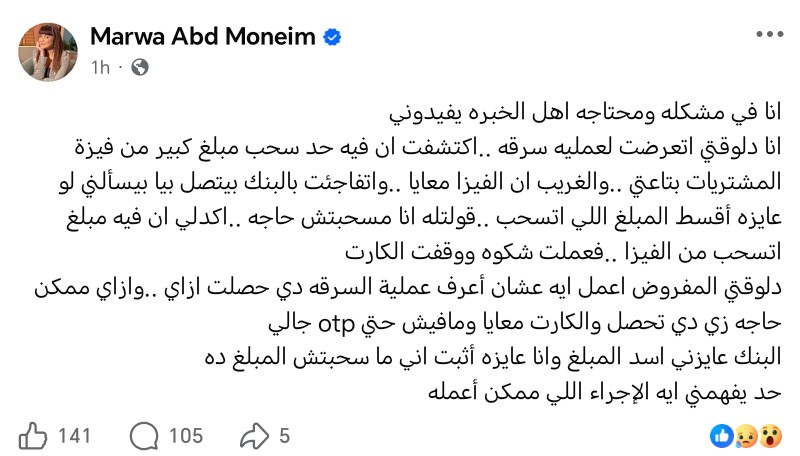Click the blue verified badge
The height and width of the screenshot is (456, 800).
pyautogui.click(x=333, y=38)
